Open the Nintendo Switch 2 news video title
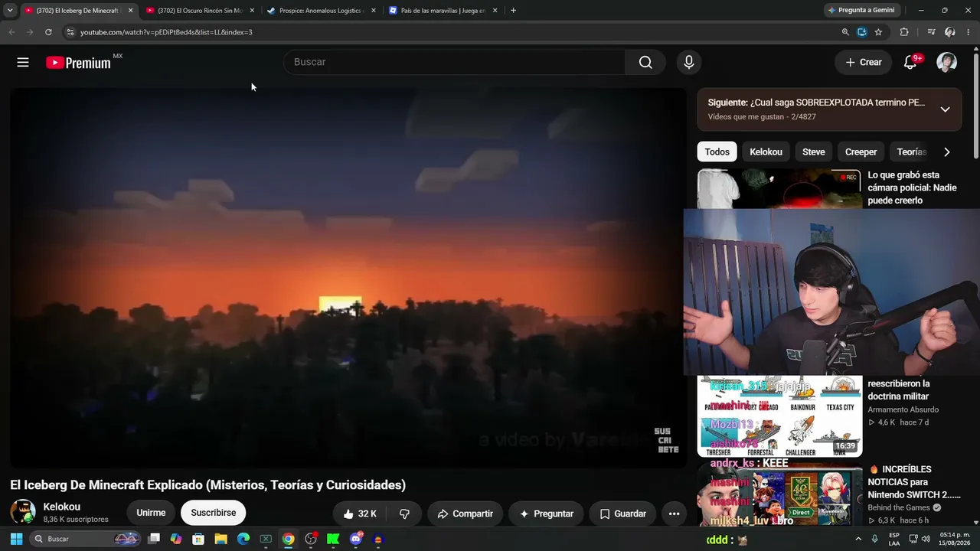This screenshot has width=980, height=551. coord(914,482)
